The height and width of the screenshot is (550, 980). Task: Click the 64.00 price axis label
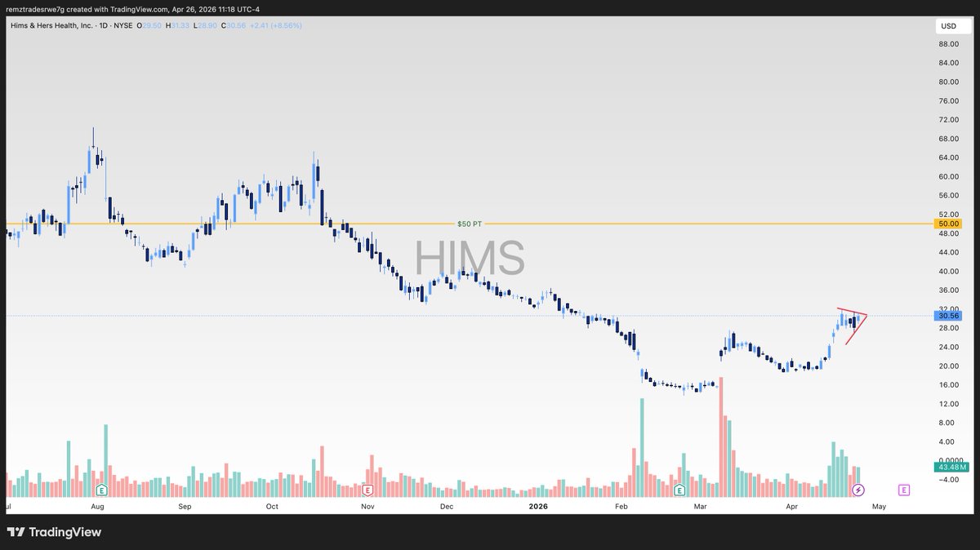[x=948, y=157]
